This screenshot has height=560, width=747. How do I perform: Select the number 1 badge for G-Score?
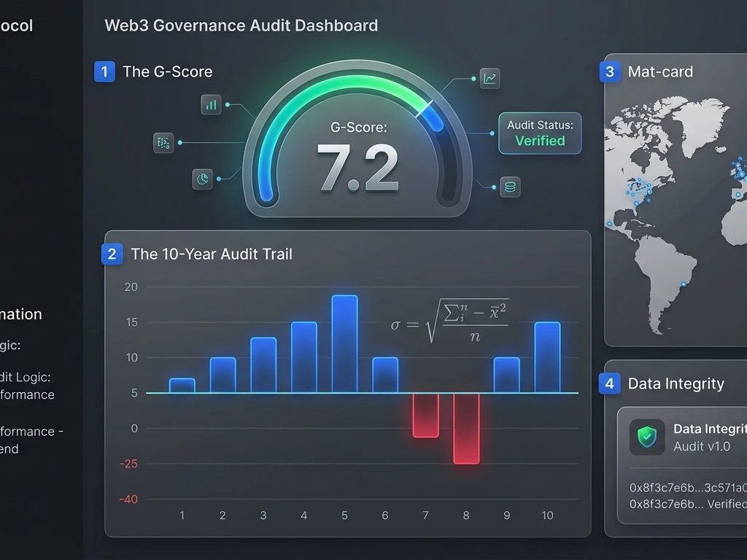tap(105, 72)
